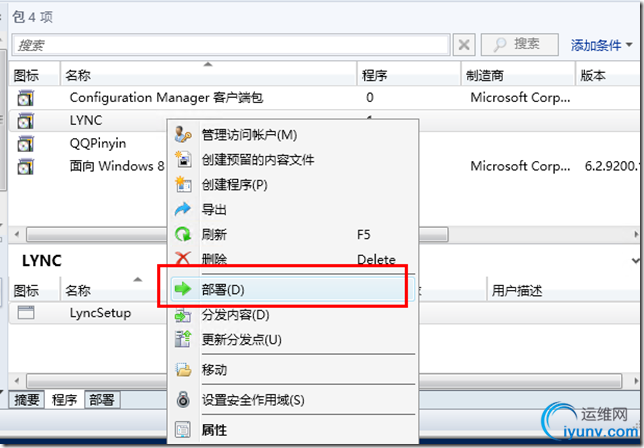Click the 管理访问帐户 user-key icon
The height and width of the screenshot is (448, 644).
(183, 135)
